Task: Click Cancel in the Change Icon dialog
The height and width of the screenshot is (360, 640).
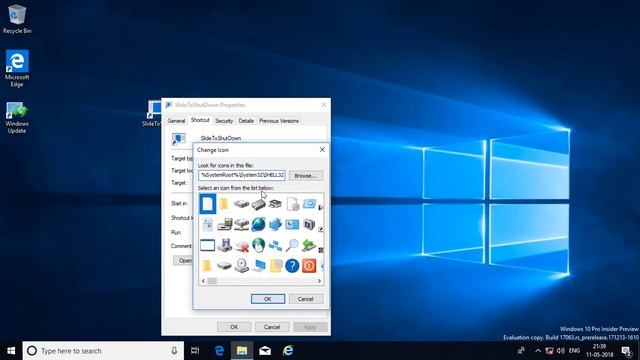Action: pyautogui.click(x=306, y=299)
